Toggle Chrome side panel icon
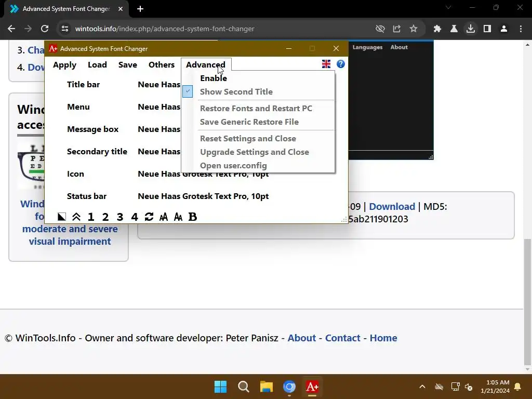Screen dimensions: 532x399 pyautogui.click(x=487, y=29)
